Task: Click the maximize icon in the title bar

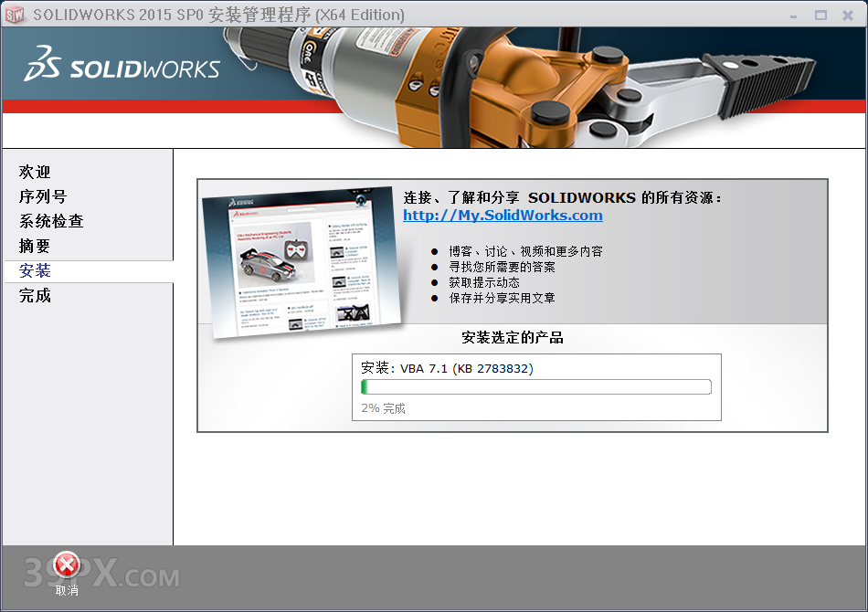Action: (820, 15)
